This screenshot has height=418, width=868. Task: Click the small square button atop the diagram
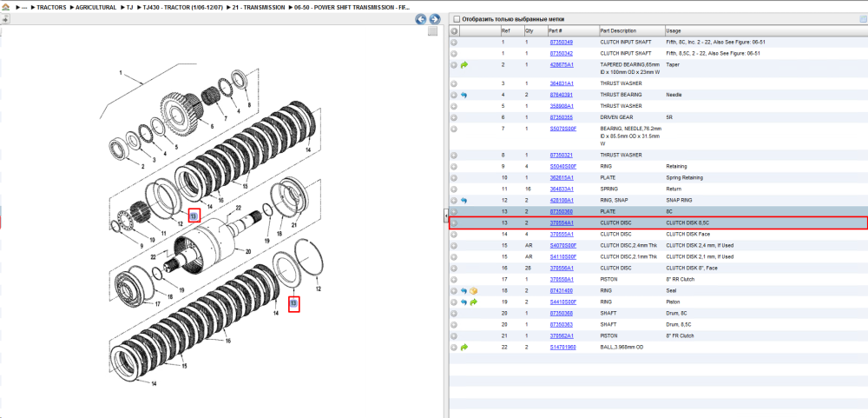pos(433,31)
